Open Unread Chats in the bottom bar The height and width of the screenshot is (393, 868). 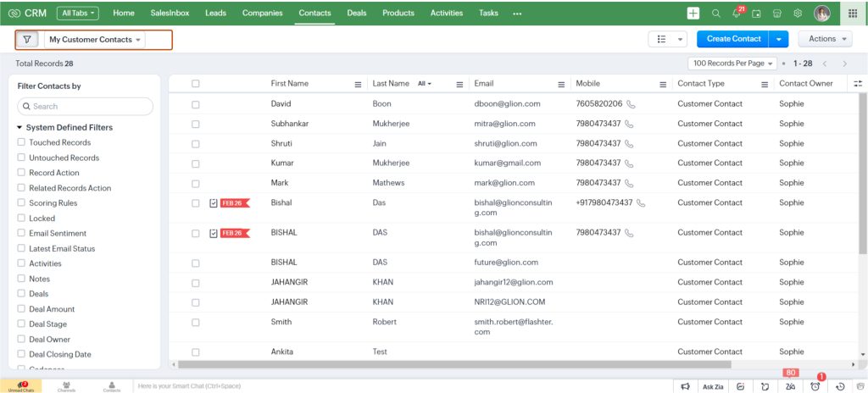20,386
